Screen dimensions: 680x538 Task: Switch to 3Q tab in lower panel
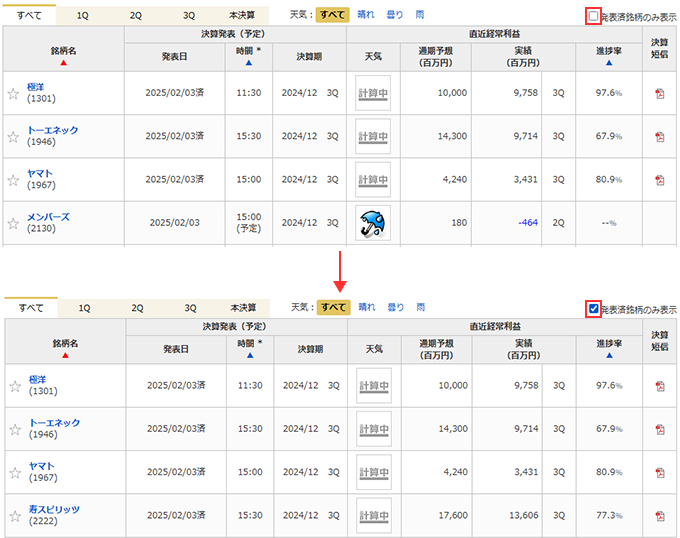point(190,308)
